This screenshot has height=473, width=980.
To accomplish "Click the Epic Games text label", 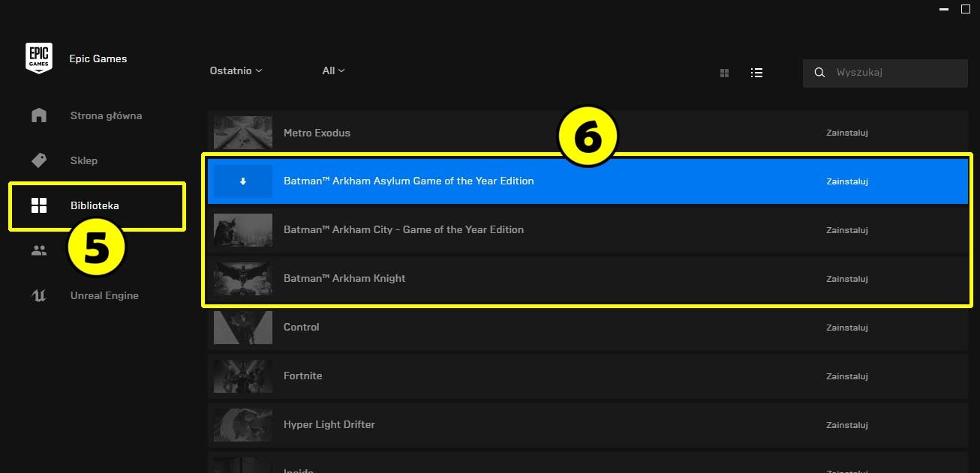I will click(98, 58).
